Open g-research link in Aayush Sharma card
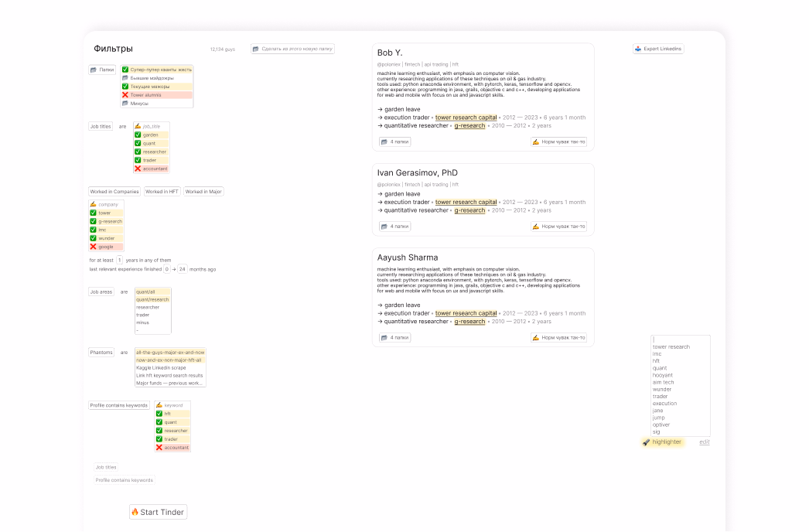The image size is (809, 532). [469, 322]
